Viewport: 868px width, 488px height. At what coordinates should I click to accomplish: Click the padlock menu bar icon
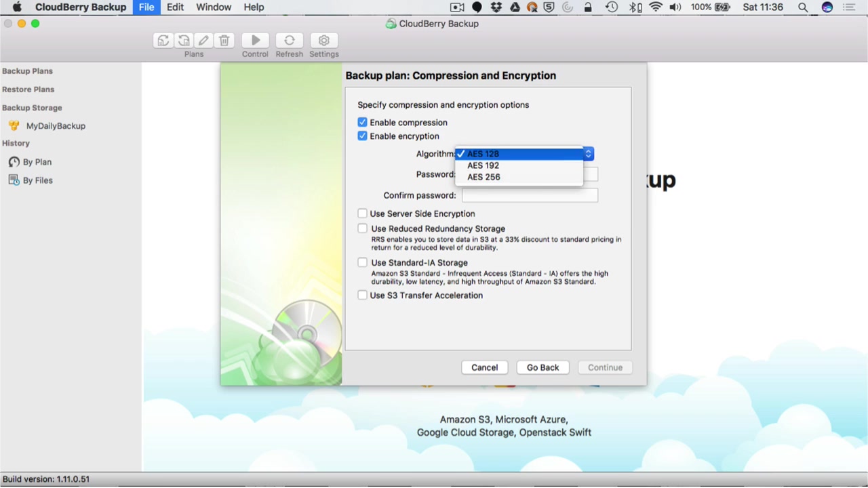[x=588, y=7]
